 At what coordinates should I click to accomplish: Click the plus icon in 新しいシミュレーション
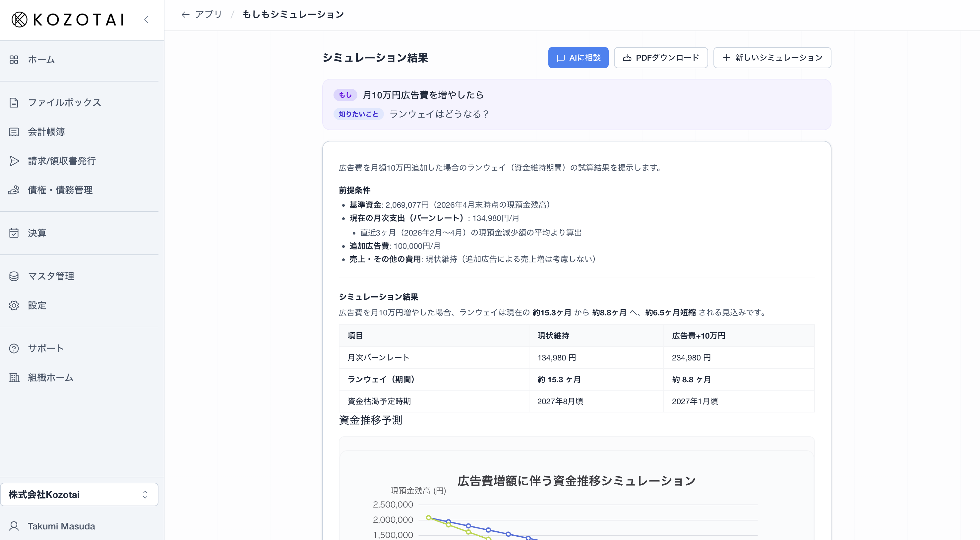[x=726, y=58]
